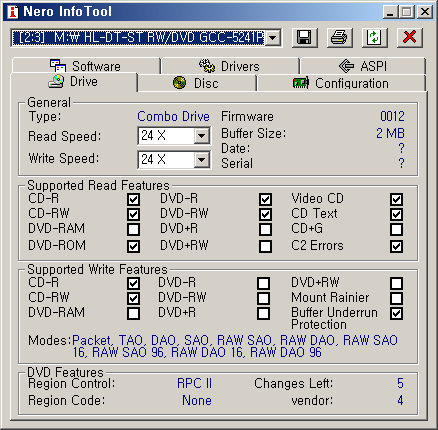This screenshot has height=430, width=438.
Task: Toggle DVD-RW write feature checkbox
Action: [x=264, y=298]
